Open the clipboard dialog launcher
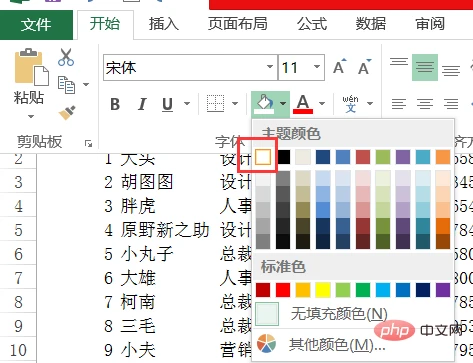The image size is (473, 363). (x=88, y=144)
